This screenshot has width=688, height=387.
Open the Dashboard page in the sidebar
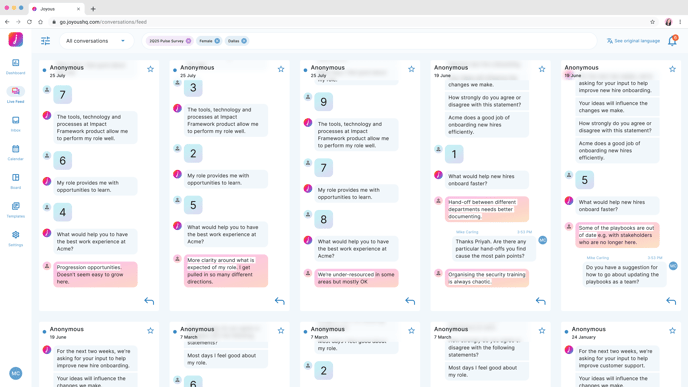[15, 66]
